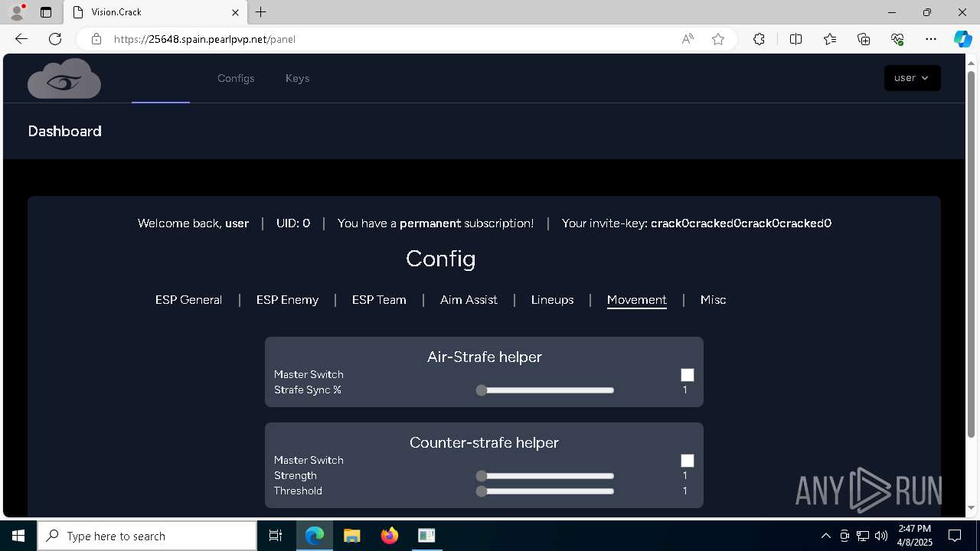Show hidden system tray icons
980x551 pixels.
[x=825, y=536]
